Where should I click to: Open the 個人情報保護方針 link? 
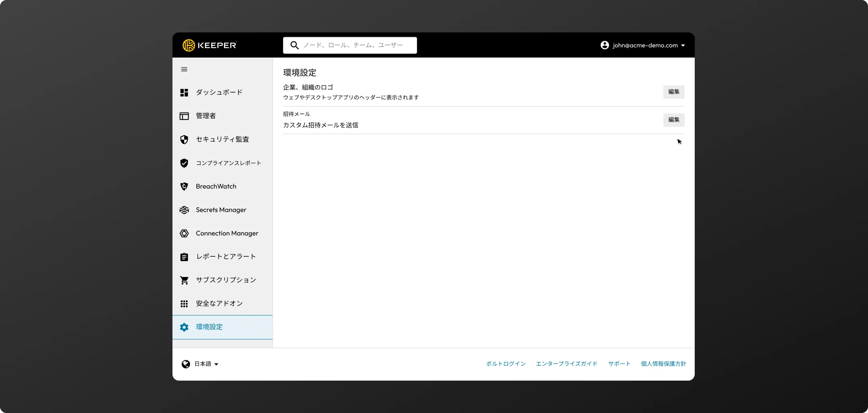coord(663,364)
